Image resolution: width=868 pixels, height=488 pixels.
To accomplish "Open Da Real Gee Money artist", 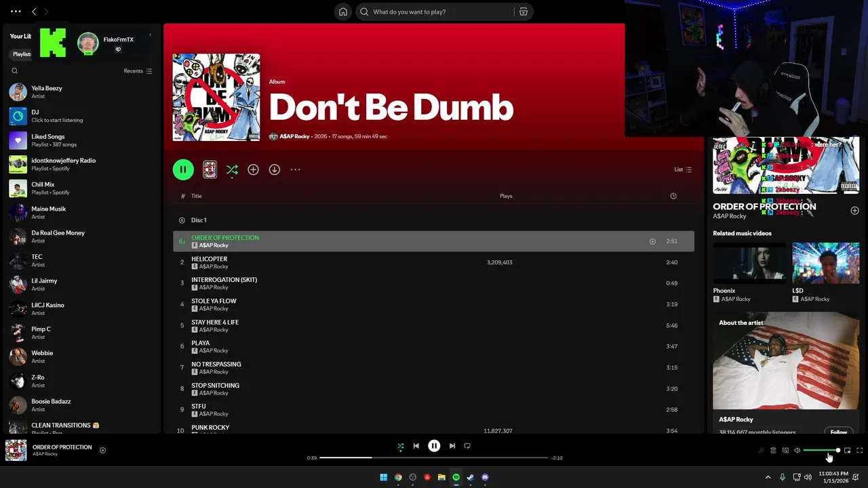I will (x=81, y=237).
